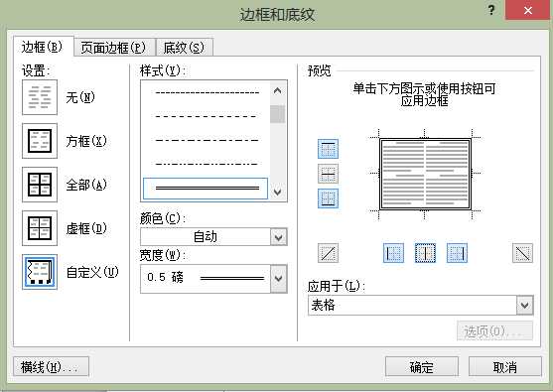Select the 方框(X) box border setting icon

(x=40, y=141)
